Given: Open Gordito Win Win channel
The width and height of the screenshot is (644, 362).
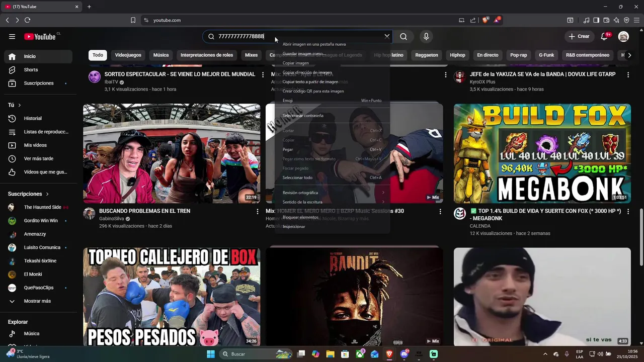Looking at the screenshot, I should [38, 221].
